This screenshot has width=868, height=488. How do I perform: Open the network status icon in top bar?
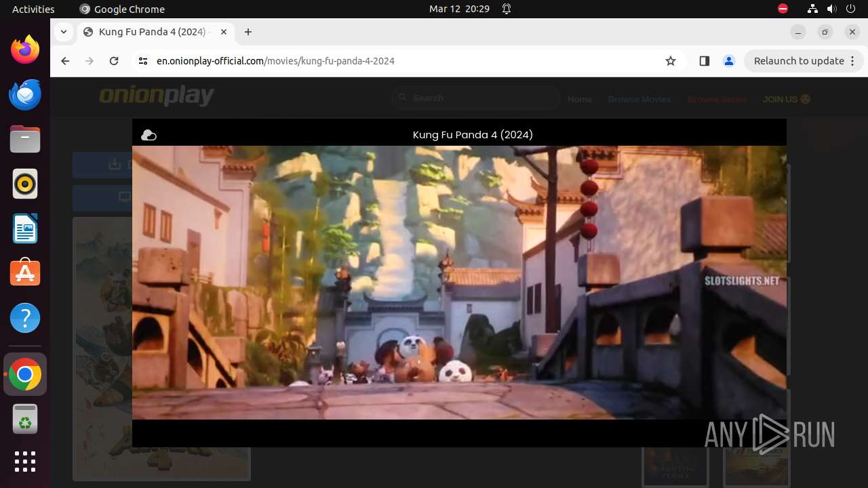812,9
